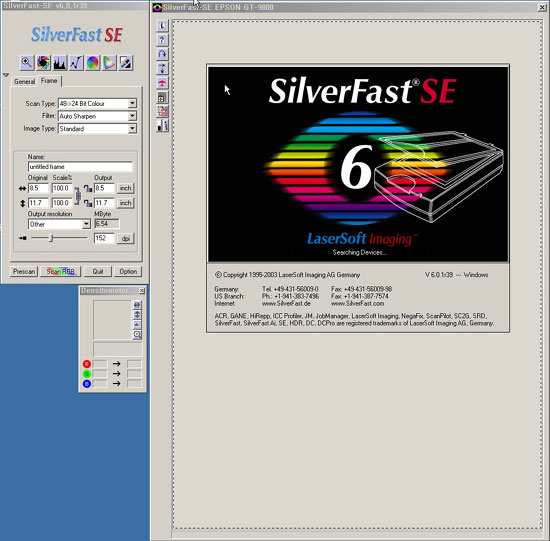Click the sixth preview toolbar icon with red plus
The width and height of the screenshot is (550, 541).
pyautogui.click(x=162, y=98)
